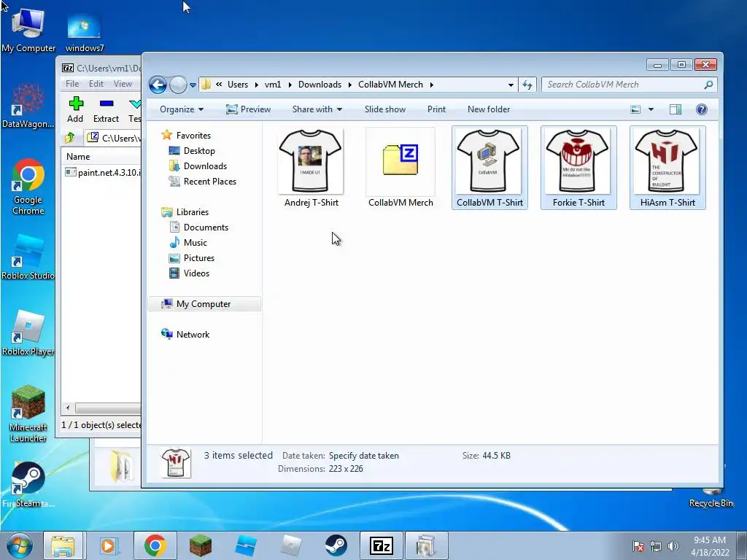This screenshot has height=560, width=747.
Task: Click the Users breadcrumb in the address bar
Action: 238,85
